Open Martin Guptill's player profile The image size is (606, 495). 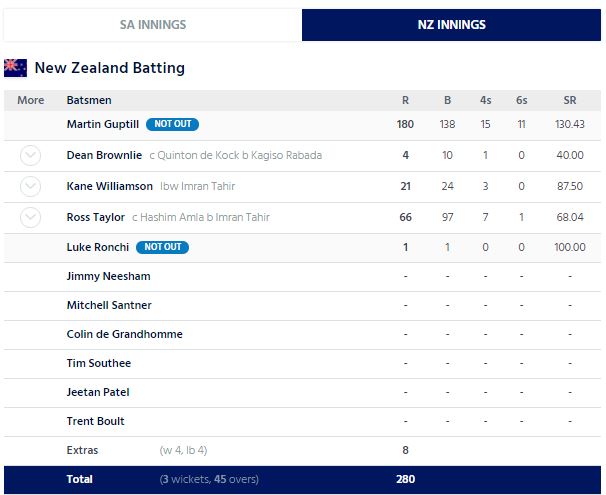(x=103, y=124)
